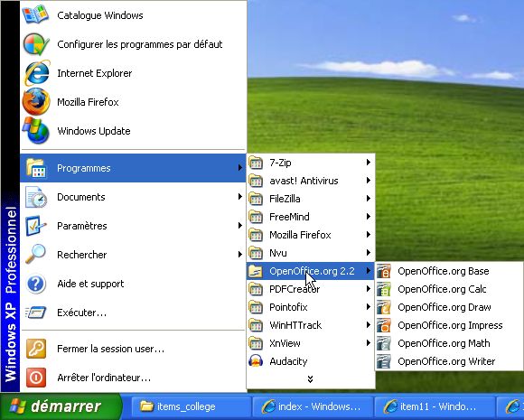The height and width of the screenshot is (420, 524).
Task: Open Windows Update label
Action: (x=94, y=131)
